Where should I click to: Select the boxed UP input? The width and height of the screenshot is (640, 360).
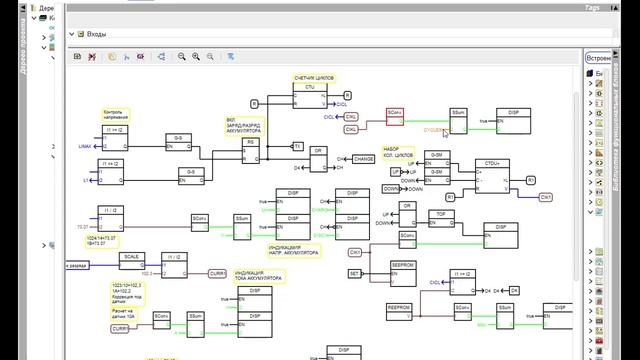coord(395,172)
